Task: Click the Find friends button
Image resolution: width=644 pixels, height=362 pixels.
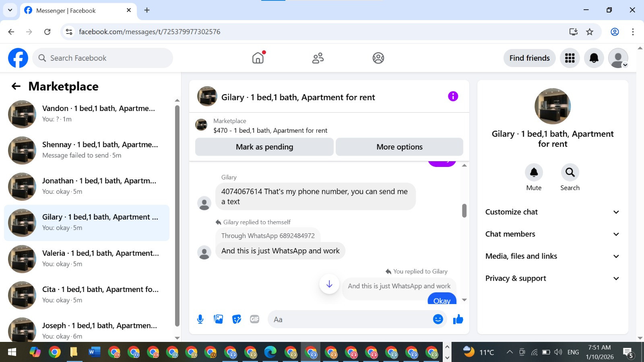Action: click(529, 58)
